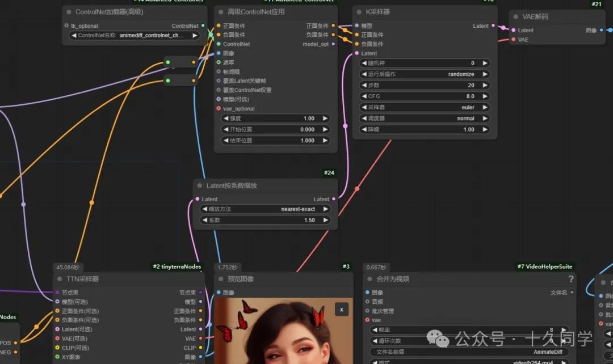Increase 随机种 with its right arrow
The image size is (613, 364).
(485, 63)
